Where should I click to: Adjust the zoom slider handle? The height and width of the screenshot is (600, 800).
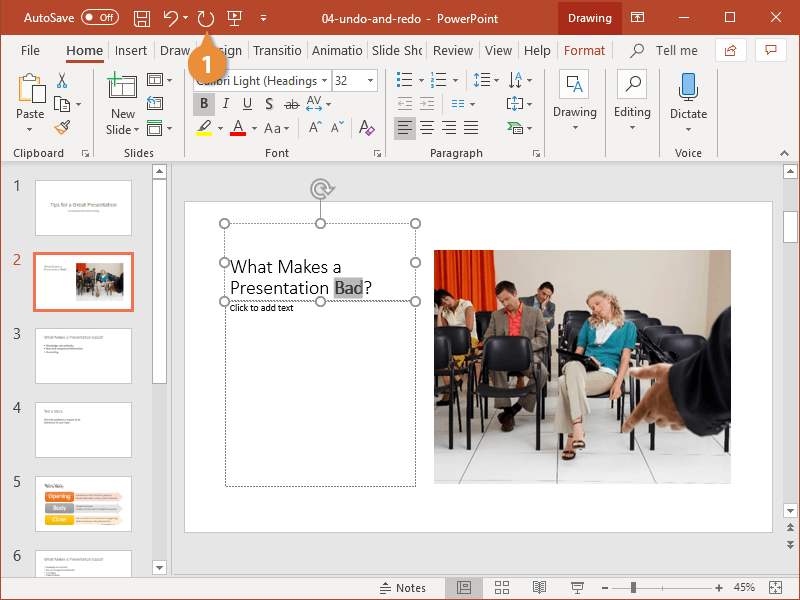click(x=632, y=587)
